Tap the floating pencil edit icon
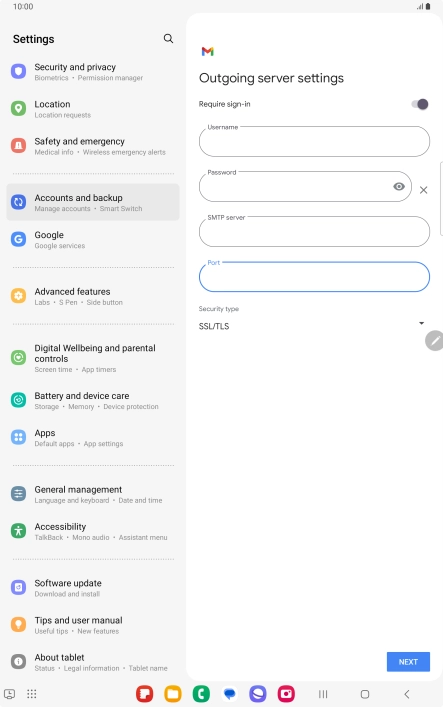 (x=434, y=341)
